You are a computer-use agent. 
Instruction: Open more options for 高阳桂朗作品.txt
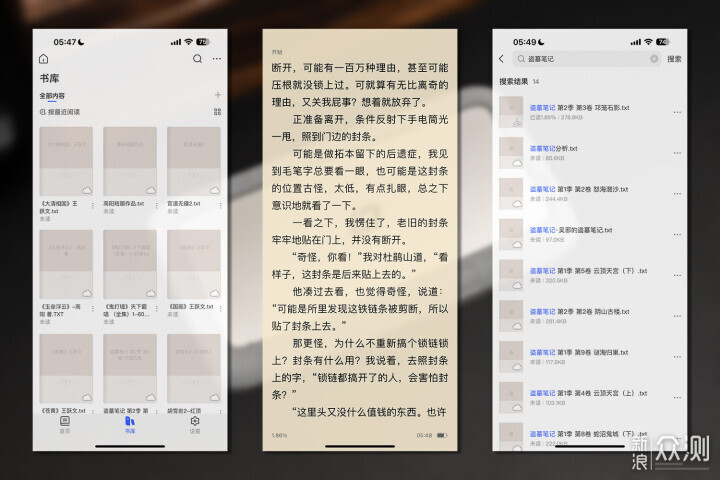(x=157, y=206)
